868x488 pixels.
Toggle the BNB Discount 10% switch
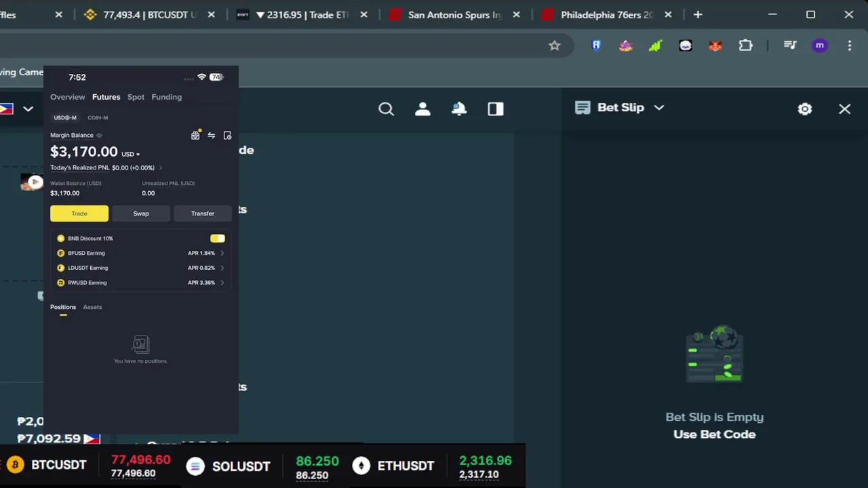(218, 239)
